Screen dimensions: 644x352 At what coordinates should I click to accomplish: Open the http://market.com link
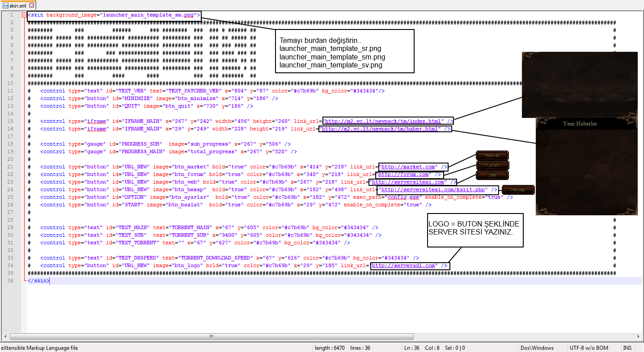pyautogui.click(x=407, y=167)
